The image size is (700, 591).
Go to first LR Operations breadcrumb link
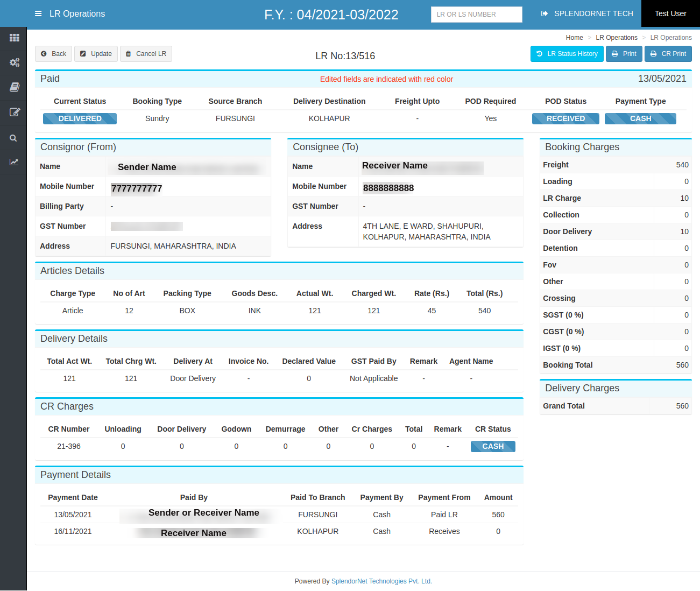(x=617, y=38)
